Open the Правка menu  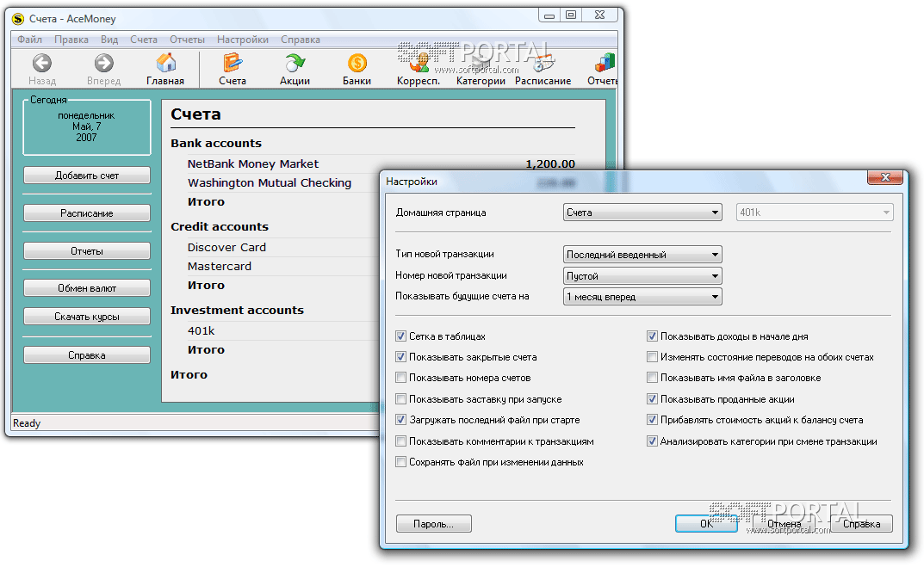click(x=71, y=40)
